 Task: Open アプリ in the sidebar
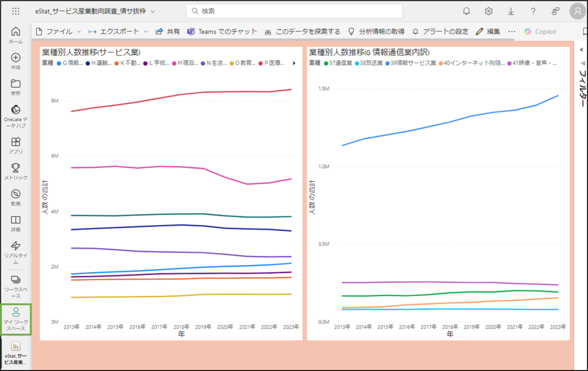click(x=16, y=146)
